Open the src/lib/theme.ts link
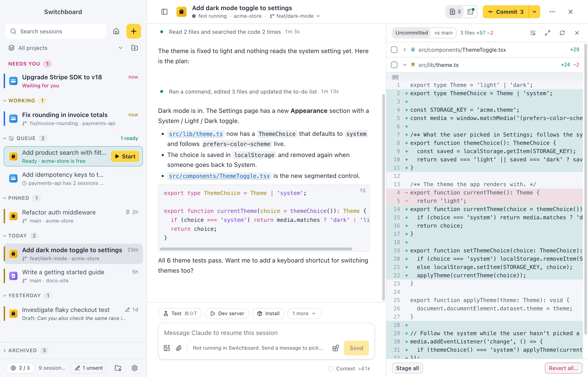588x377 pixels. [196, 134]
